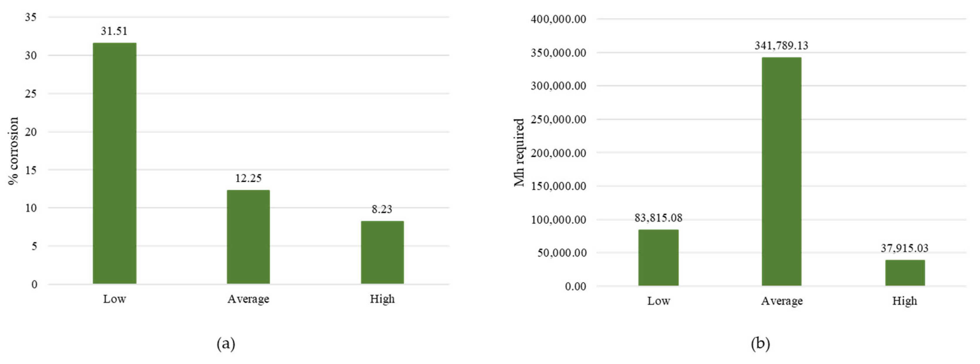Click 'High' category label under Mh chart

(x=905, y=301)
